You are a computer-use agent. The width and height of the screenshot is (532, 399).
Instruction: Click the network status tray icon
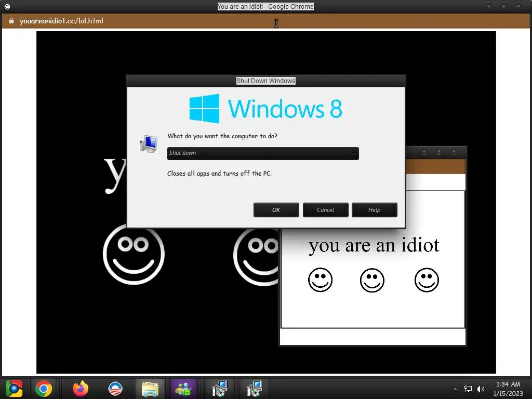click(468, 389)
